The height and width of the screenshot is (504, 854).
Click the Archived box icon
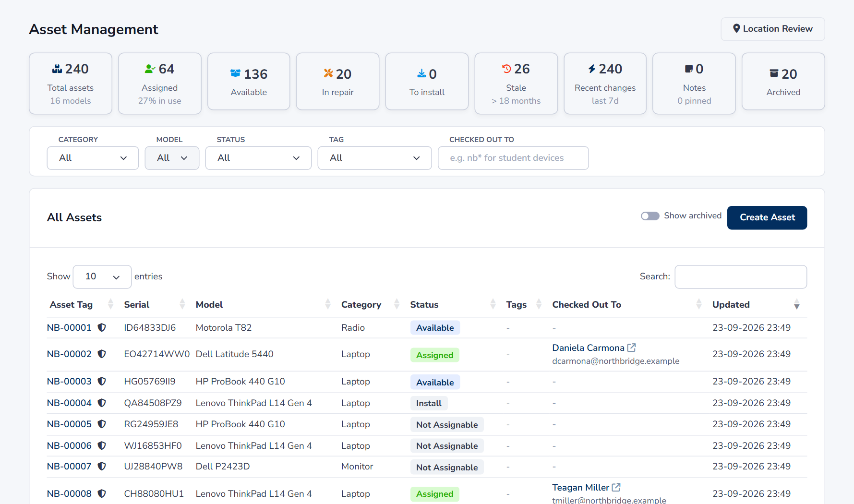tap(774, 73)
